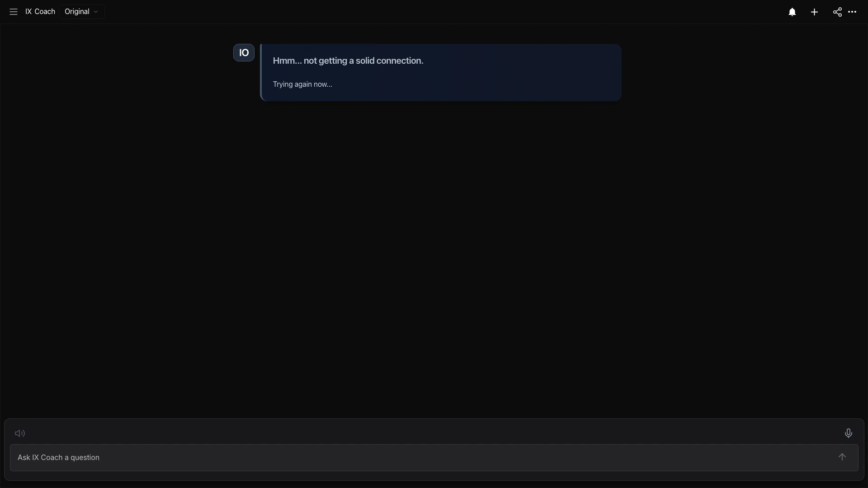Click the blank strip between speaker and microphone
This screenshot has height=488, width=868.
point(434,433)
